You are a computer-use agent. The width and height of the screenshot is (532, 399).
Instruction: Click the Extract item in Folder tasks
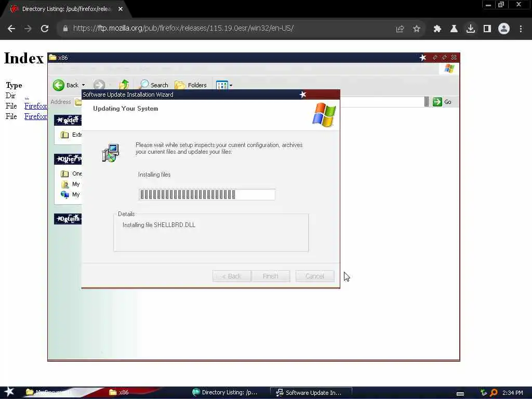point(71,135)
